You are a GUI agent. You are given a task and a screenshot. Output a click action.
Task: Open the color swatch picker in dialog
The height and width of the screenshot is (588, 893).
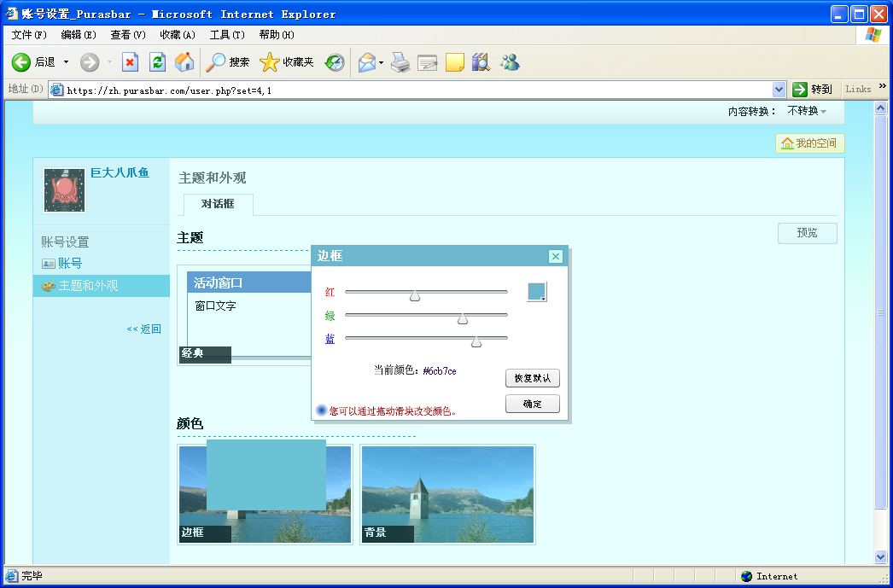(x=537, y=292)
